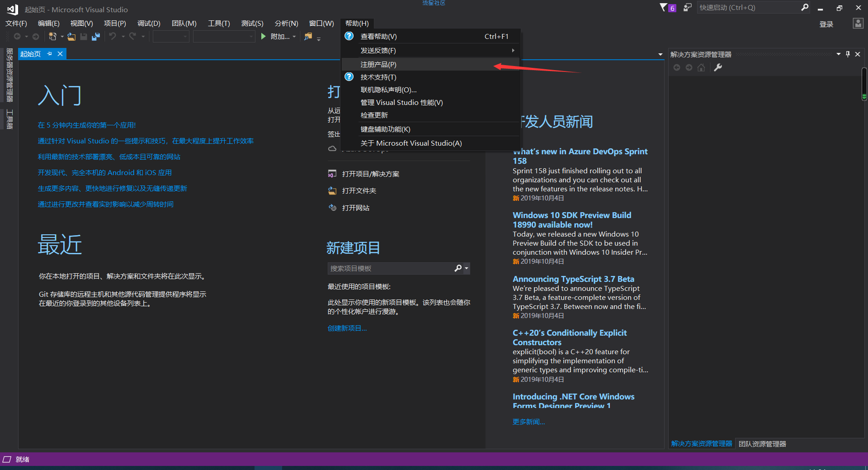
Task: Open the 文件(F) menu
Action: click(x=16, y=24)
